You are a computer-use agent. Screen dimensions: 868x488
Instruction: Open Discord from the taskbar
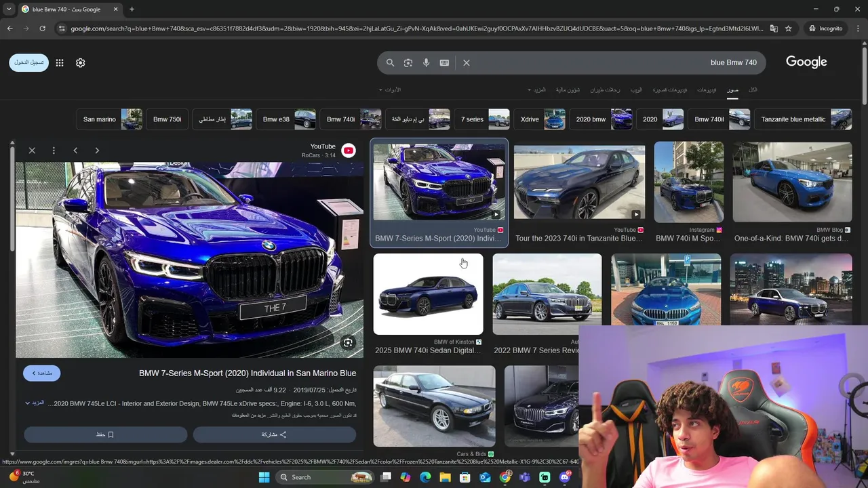pyautogui.click(x=565, y=477)
